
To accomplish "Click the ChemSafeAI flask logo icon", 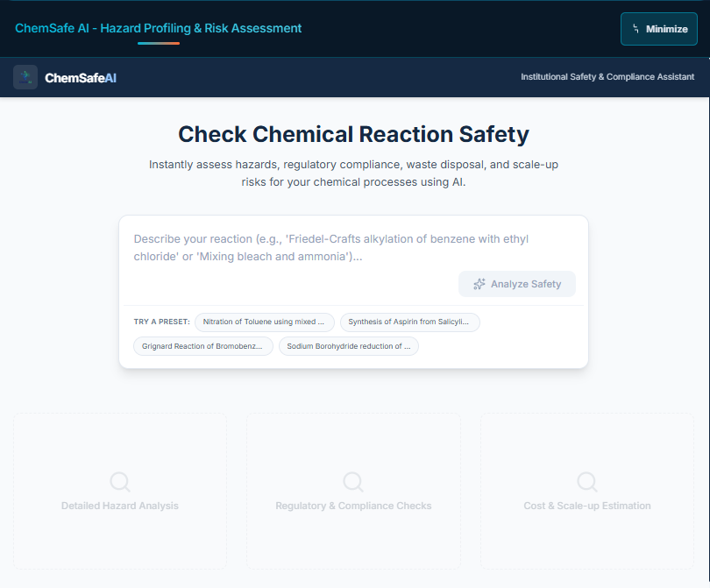I will point(25,77).
